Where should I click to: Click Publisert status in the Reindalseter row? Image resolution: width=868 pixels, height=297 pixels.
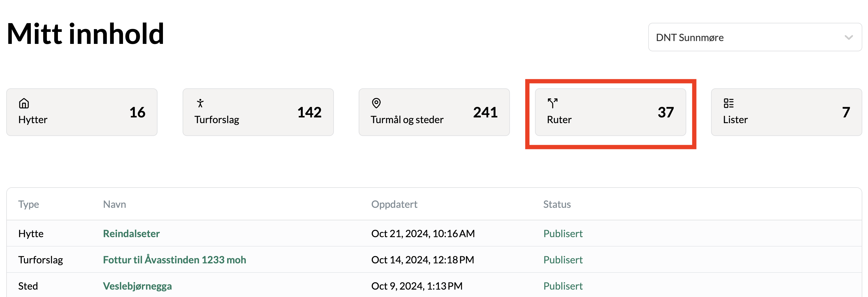[563, 233]
